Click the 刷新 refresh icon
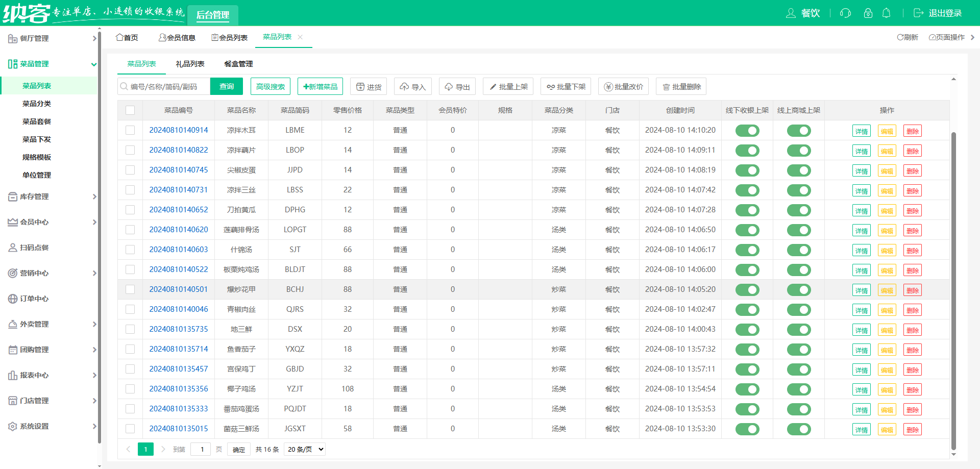 click(x=900, y=37)
